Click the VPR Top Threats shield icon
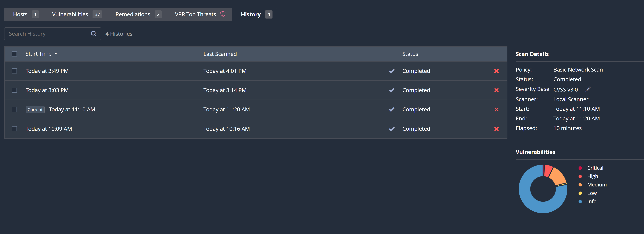The height and width of the screenshot is (234, 644). click(x=223, y=14)
